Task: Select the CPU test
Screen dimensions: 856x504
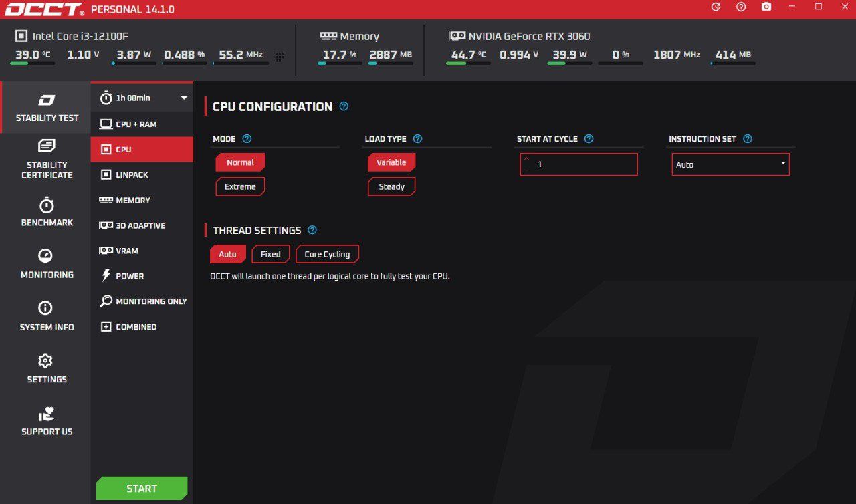Action: (x=142, y=150)
